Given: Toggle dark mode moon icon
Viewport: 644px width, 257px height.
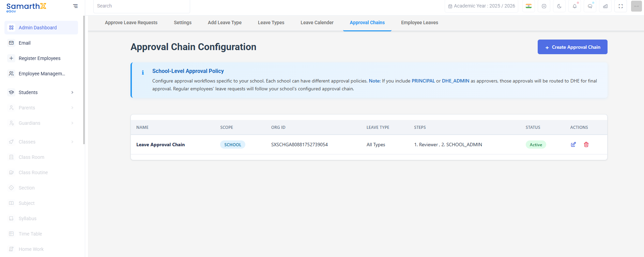Looking at the screenshot, I should click(559, 6).
